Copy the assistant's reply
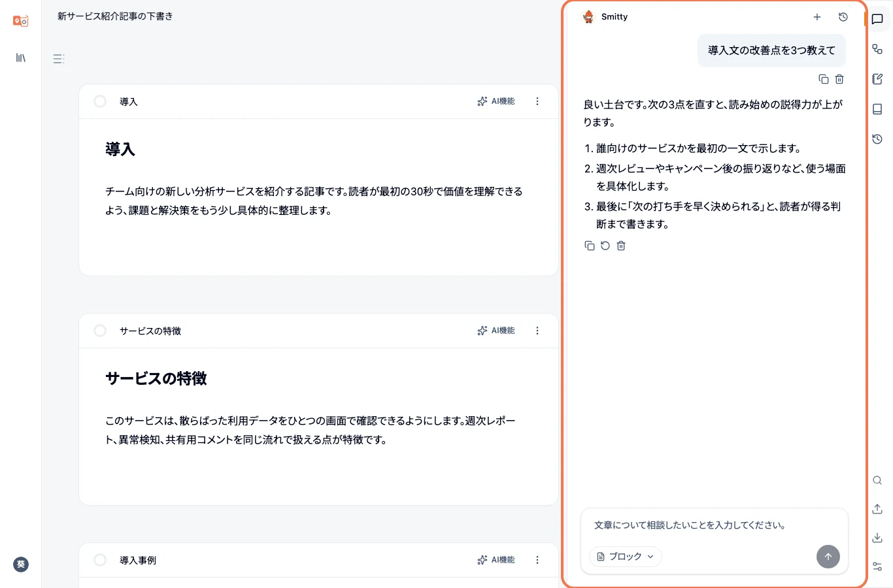 click(590, 246)
